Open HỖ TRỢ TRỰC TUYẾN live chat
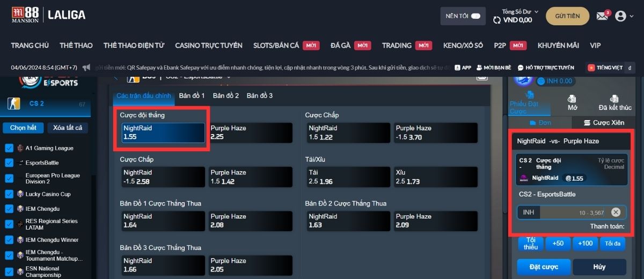644x279 pixels. pos(546,68)
